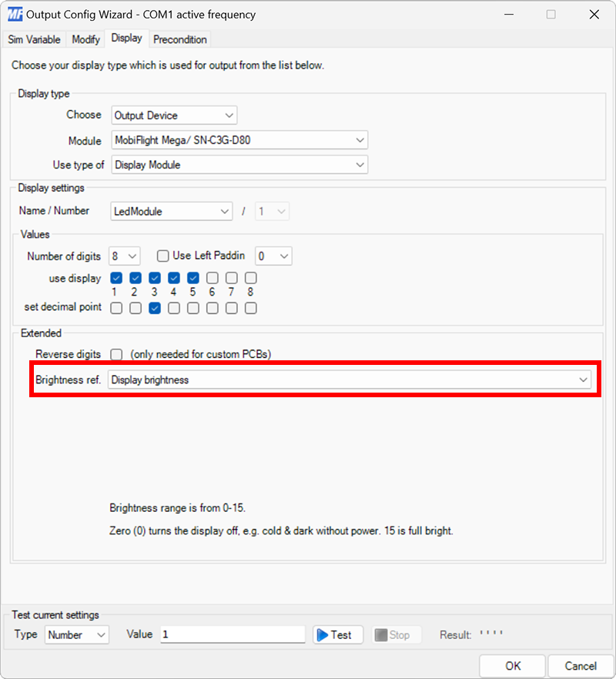The height and width of the screenshot is (679, 616).
Task: Check use display digit 7
Action: [x=232, y=278]
